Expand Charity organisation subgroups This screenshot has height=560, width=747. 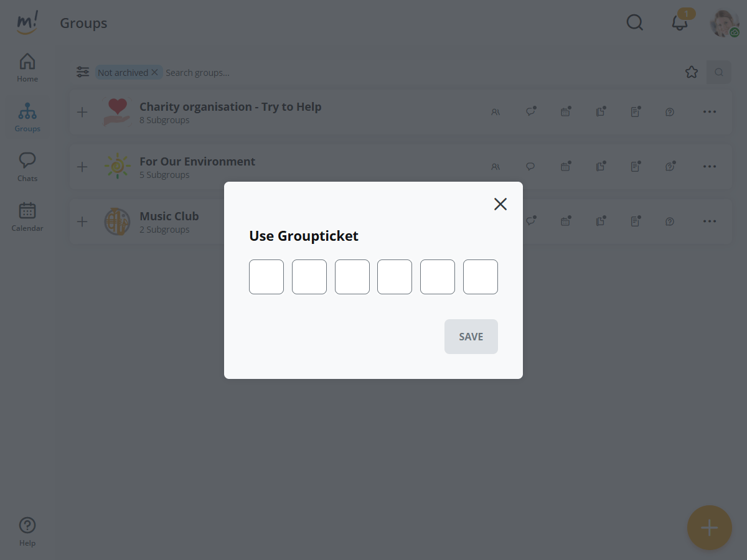pyautogui.click(x=82, y=112)
